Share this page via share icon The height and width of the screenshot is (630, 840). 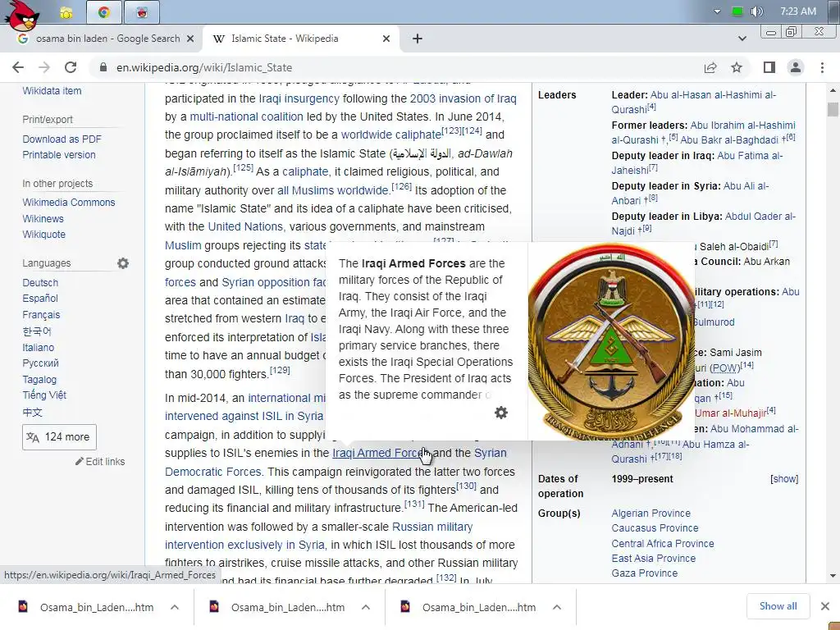click(710, 67)
